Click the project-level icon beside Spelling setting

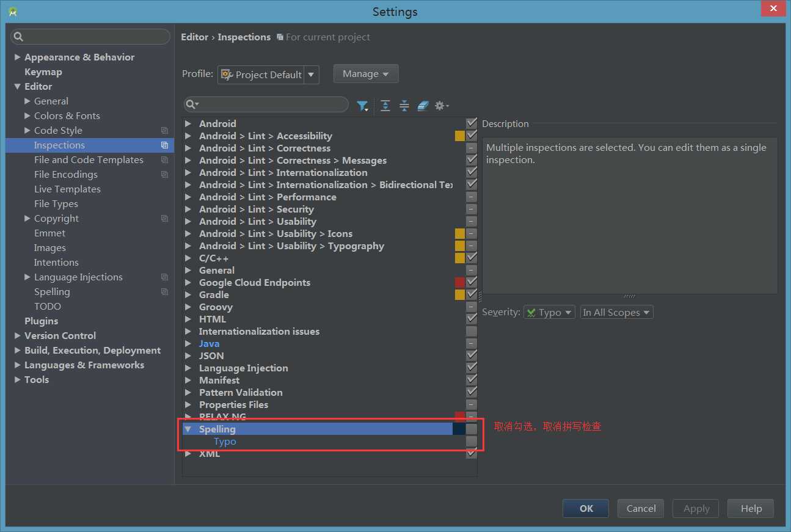coord(164,292)
